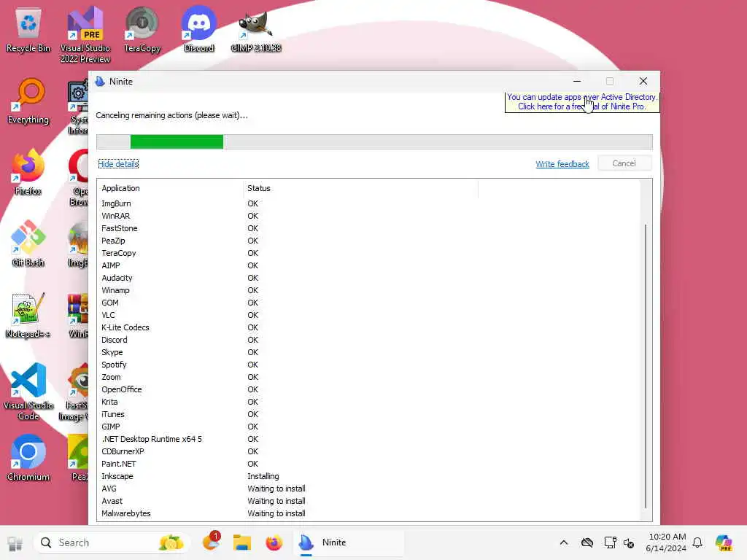The width and height of the screenshot is (747, 560).
Task: Select the AIMP row in list
Action: pyautogui.click(x=368, y=265)
